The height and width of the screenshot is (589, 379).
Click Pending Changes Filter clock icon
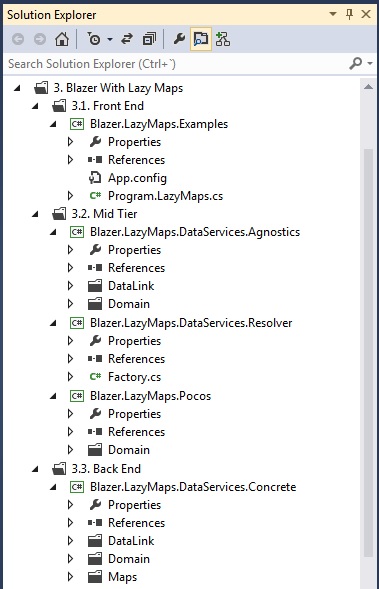click(x=94, y=39)
